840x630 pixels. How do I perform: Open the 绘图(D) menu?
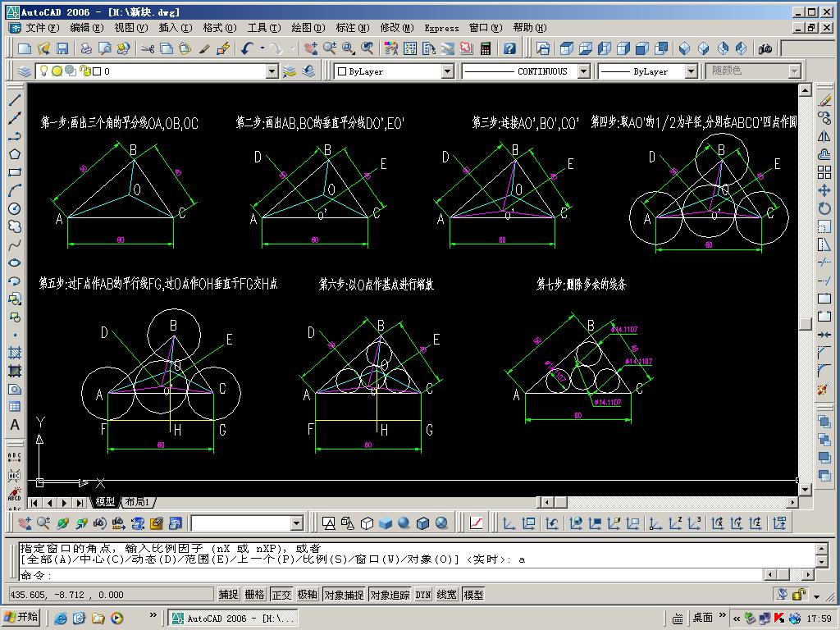[x=308, y=28]
